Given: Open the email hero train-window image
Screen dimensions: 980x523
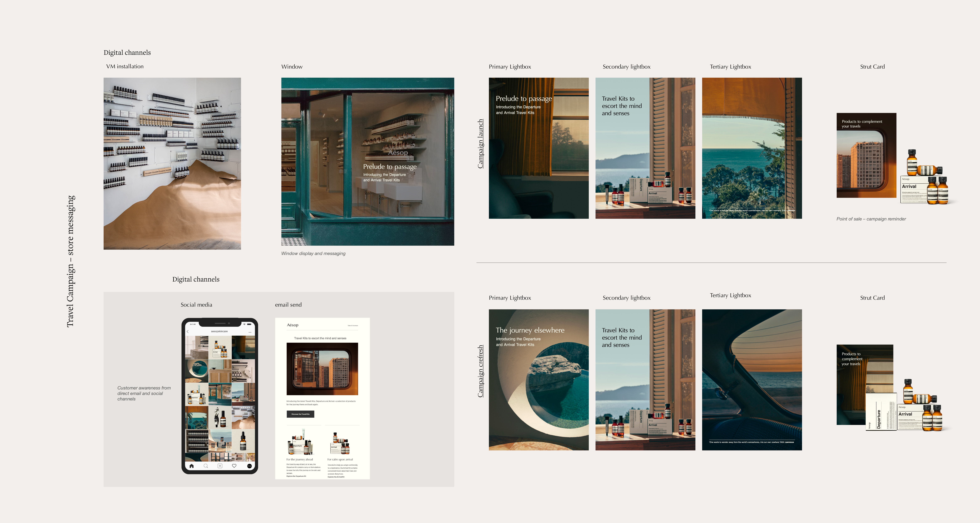Looking at the screenshot, I should point(322,369).
